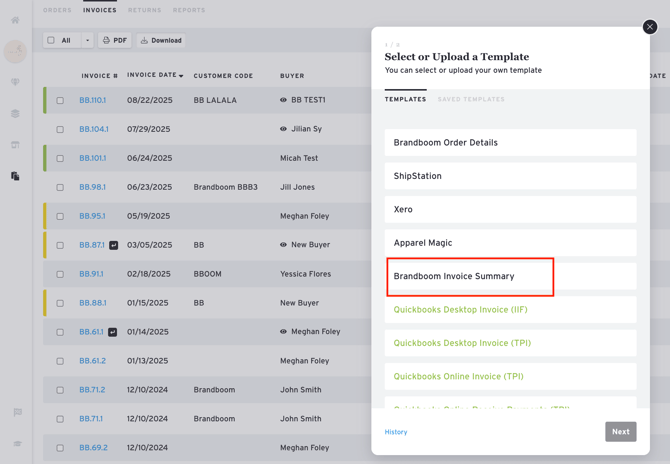The image size is (670, 464).
Task: Click the return arrow icon beside BB.87.1
Action: [x=114, y=245]
